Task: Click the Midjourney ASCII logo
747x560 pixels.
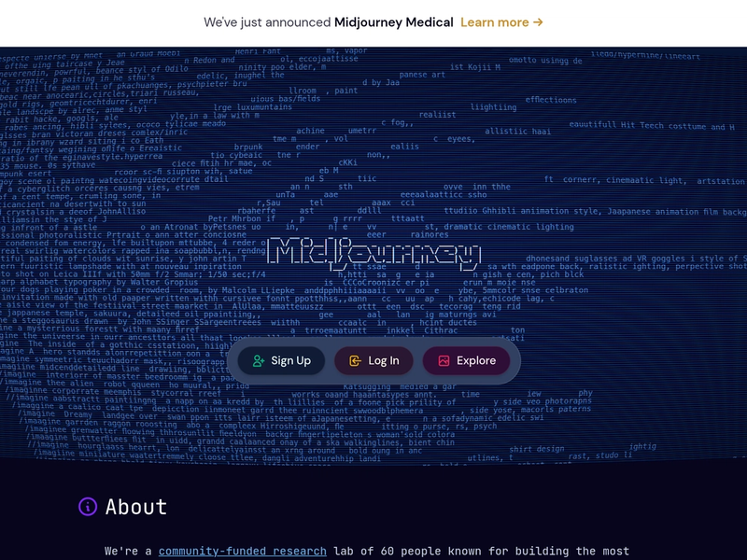Action: point(373,252)
